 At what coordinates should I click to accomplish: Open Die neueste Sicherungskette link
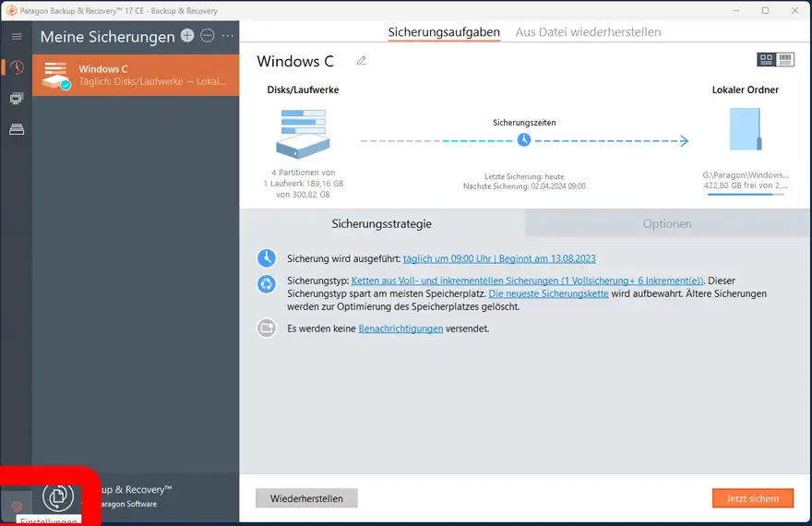548,293
